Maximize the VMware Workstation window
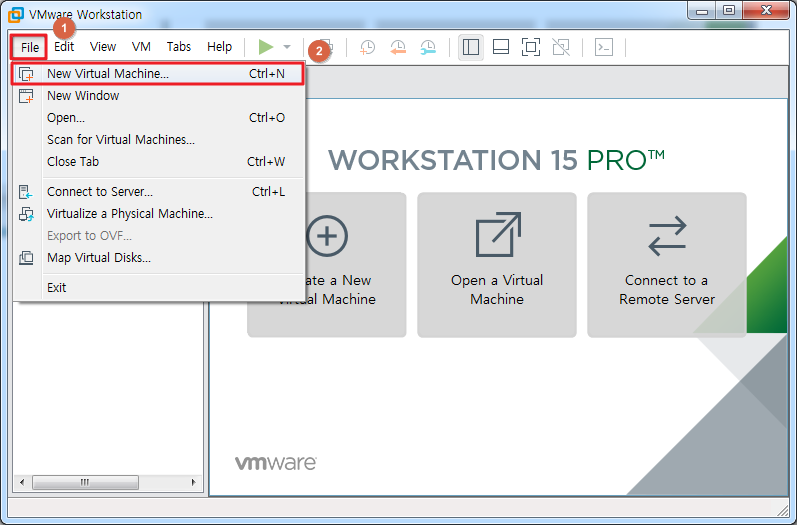The height and width of the screenshot is (525, 797). [x=729, y=11]
